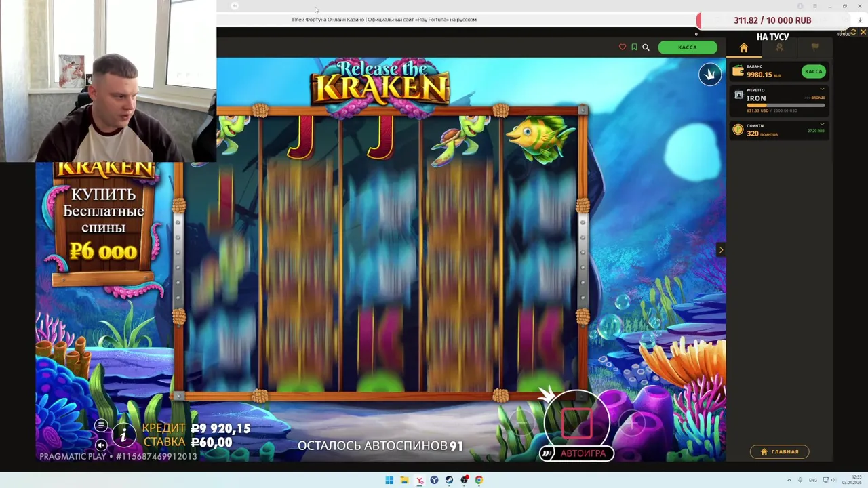Viewport: 868px width, 488px height.
Task: Click the IRON level progress bar
Action: click(x=785, y=105)
